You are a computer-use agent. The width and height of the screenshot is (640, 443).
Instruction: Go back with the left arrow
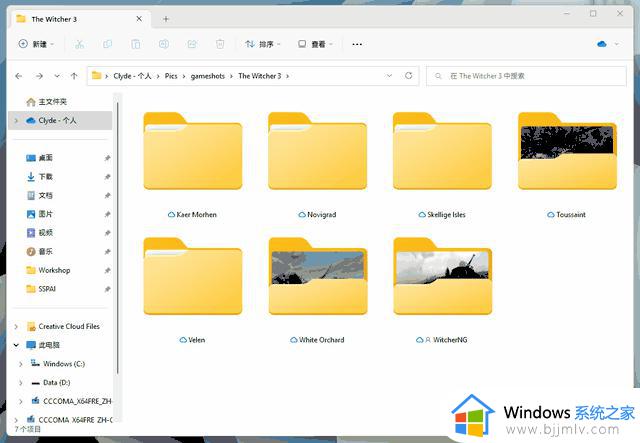point(19,76)
